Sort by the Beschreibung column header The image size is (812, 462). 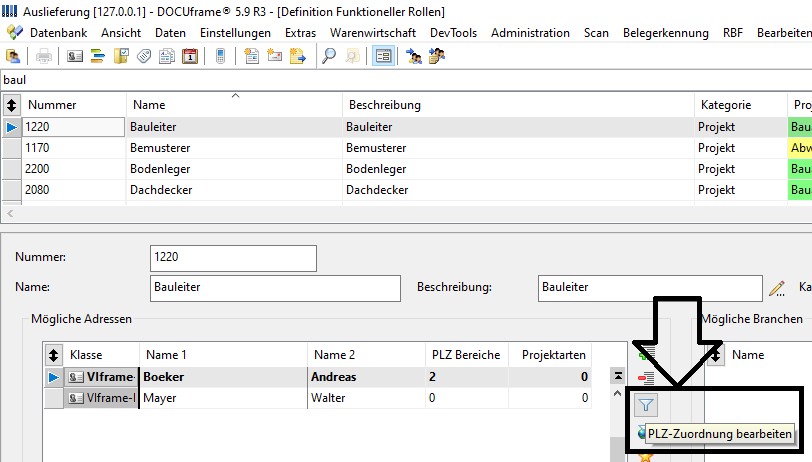click(x=518, y=105)
